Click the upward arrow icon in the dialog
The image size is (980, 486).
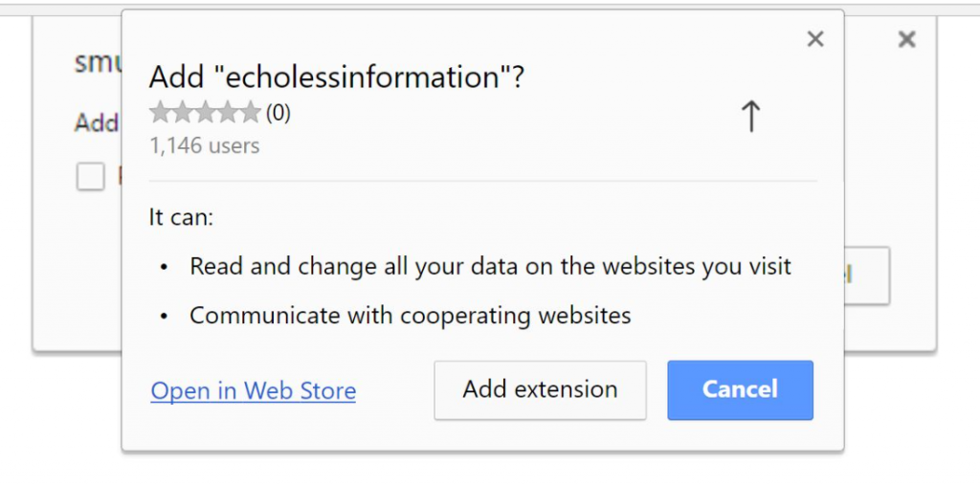tap(751, 117)
